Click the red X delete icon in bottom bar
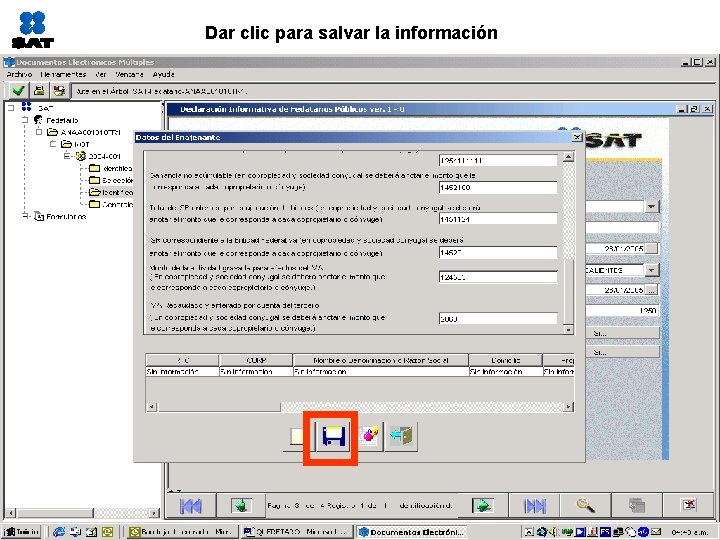Screen dimensions: 720x540 (x=689, y=505)
